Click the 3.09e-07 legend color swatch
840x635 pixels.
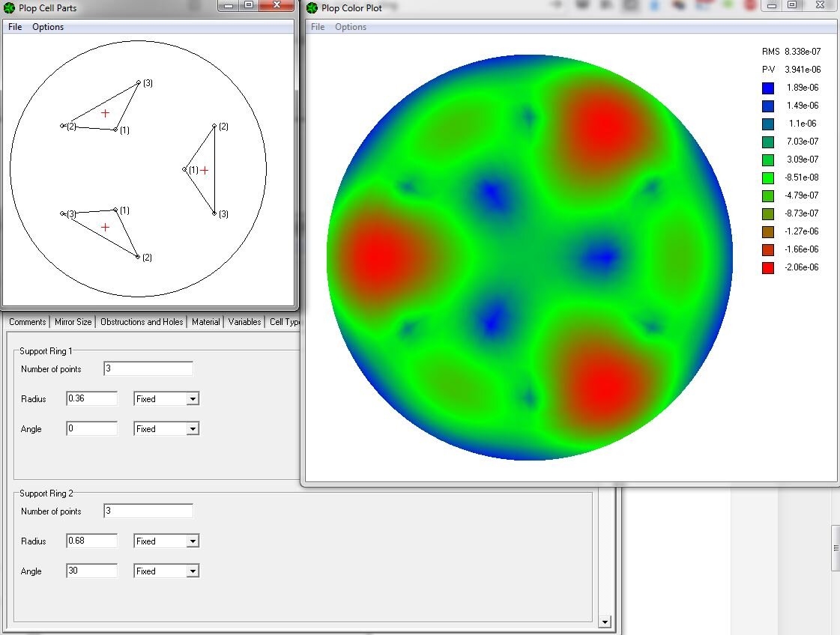click(767, 160)
